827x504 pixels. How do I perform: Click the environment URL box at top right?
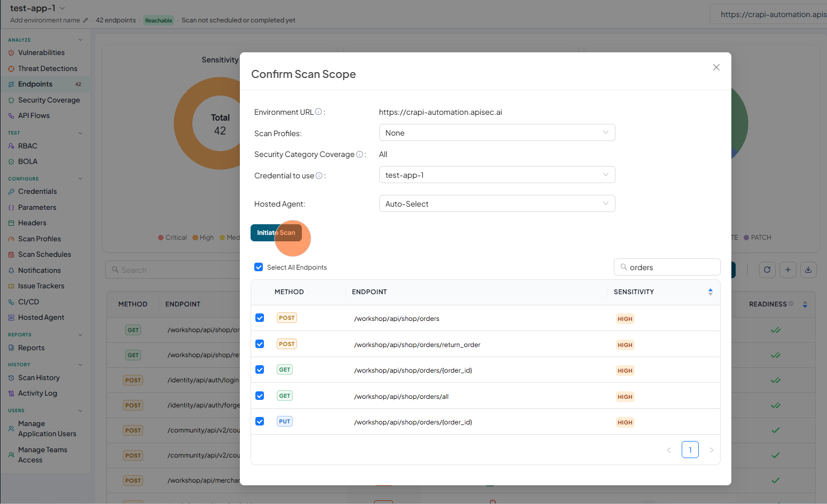coord(768,14)
